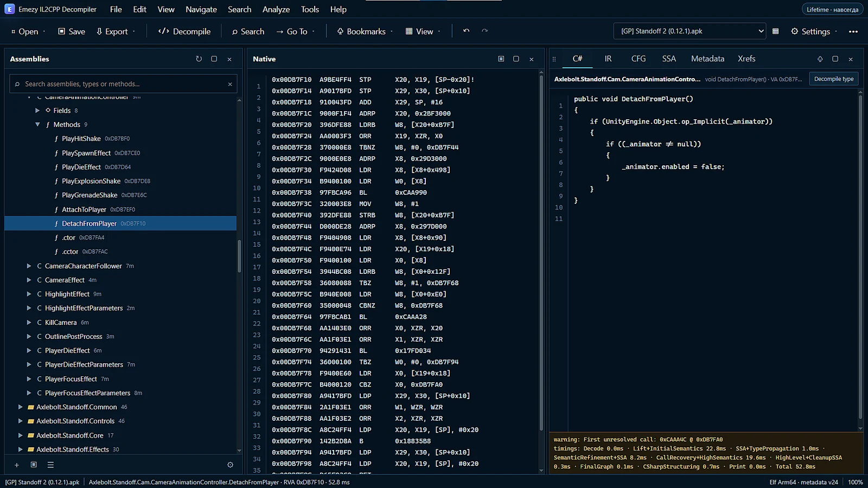Open the gear options in Assemblies footer
868x488 pixels.
(230, 465)
